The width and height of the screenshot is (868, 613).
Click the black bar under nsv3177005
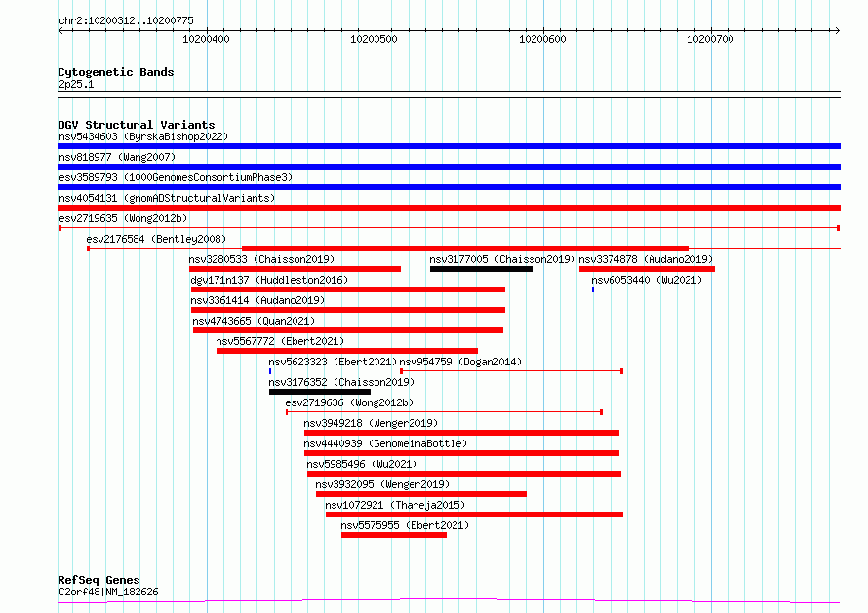click(482, 269)
